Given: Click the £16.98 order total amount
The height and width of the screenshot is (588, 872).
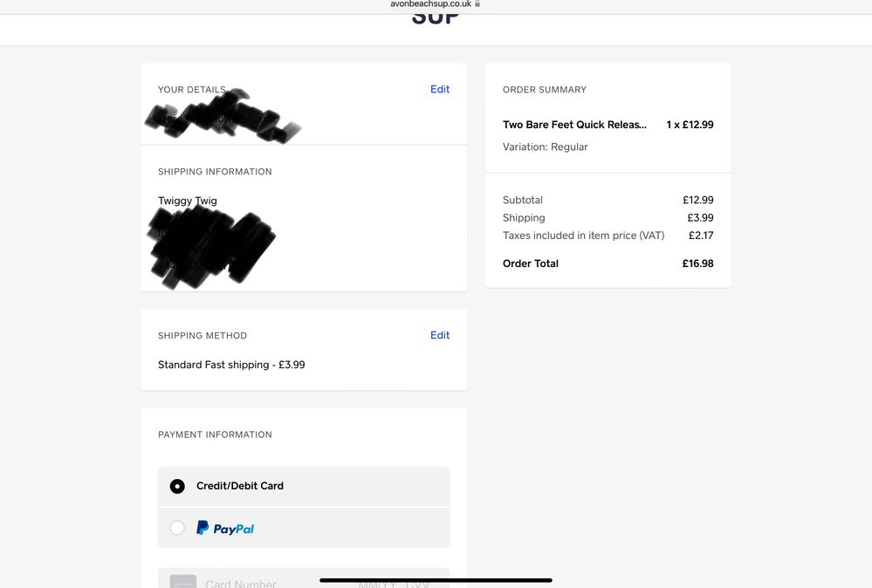Looking at the screenshot, I should pyautogui.click(x=697, y=263).
